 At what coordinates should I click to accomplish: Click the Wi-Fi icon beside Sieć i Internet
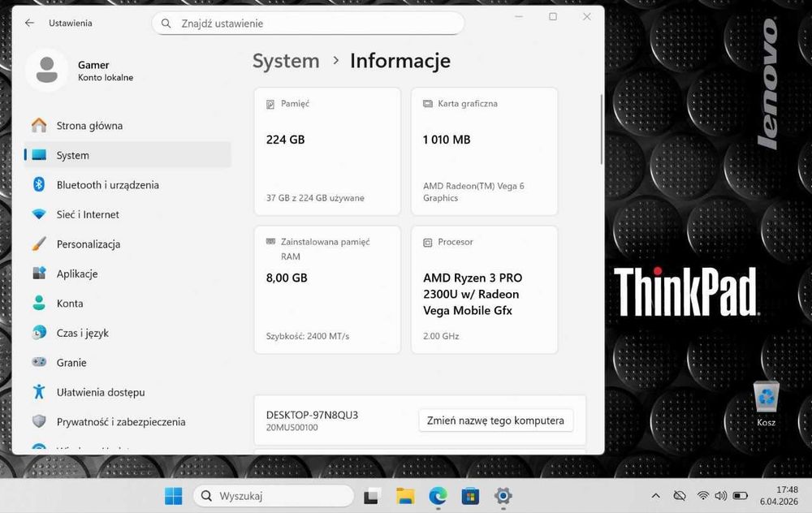[x=39, y=213]
